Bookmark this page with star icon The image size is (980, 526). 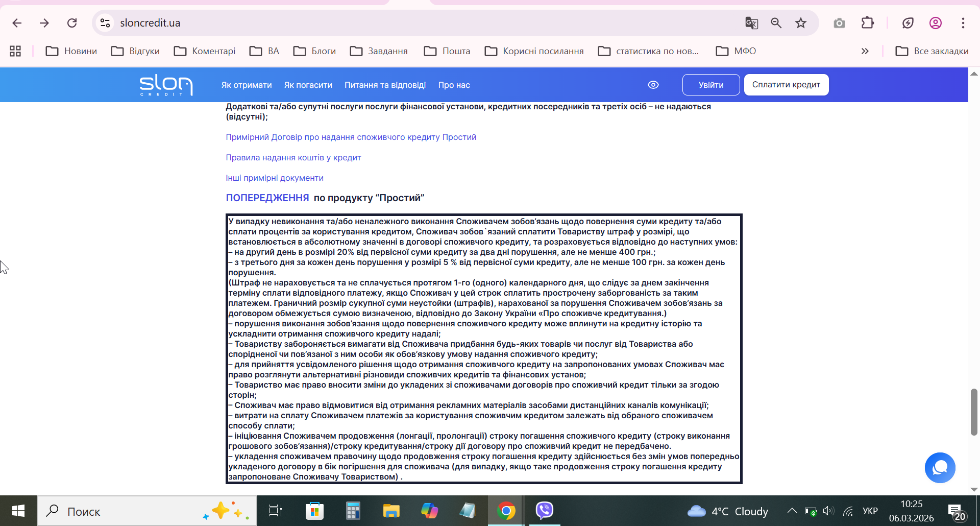tap(800, 23)
